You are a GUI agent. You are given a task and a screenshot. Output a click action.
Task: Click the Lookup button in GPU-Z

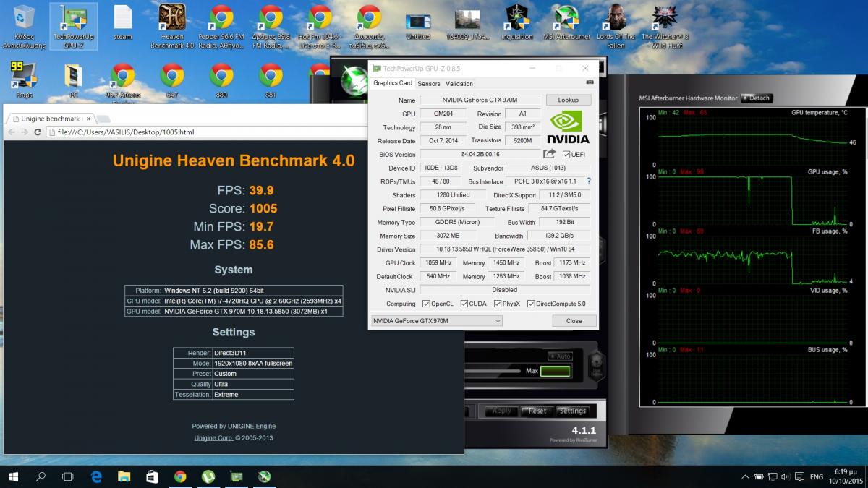[568, 100]
